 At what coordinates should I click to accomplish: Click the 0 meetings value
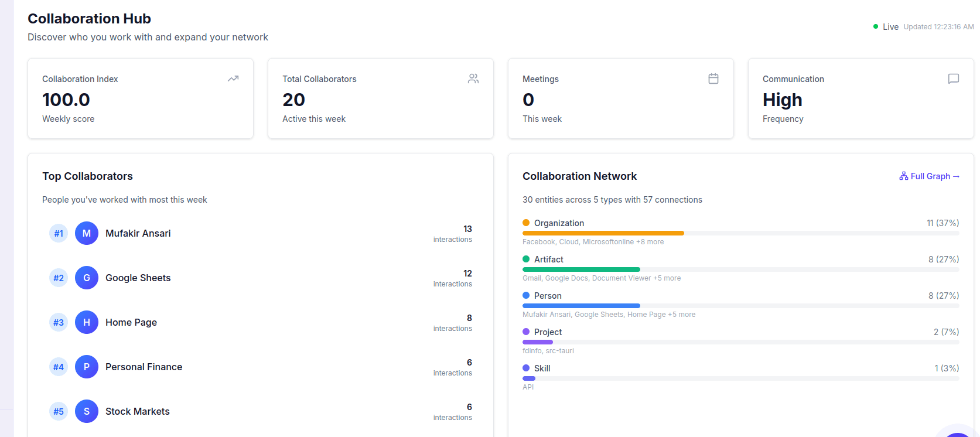(528, 100)
